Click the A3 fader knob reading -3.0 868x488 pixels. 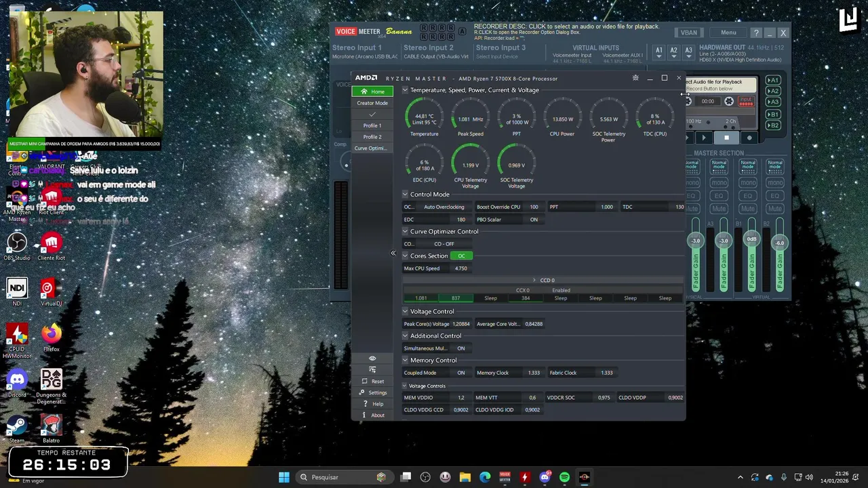pyautogui.click(x=724, y=241)
